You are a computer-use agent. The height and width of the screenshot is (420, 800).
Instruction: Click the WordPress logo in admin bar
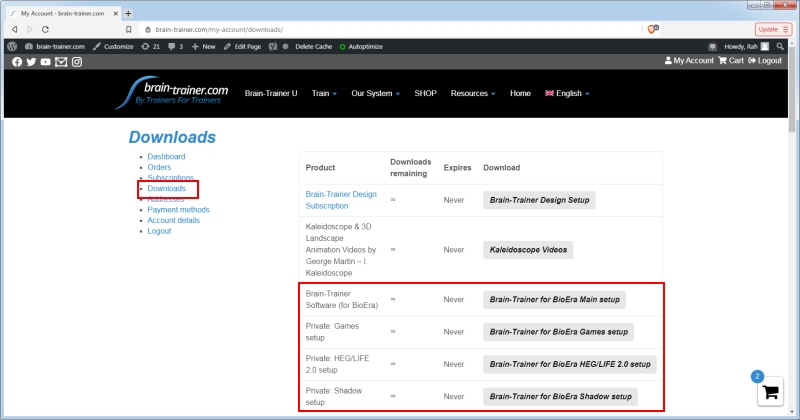pos(12,46)
